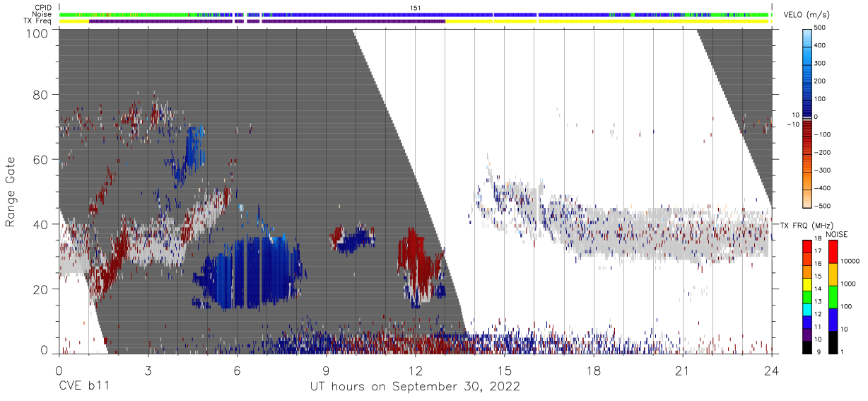This screenshot has width=868, height=401.
Task: Click the Range Gate y-axis title
Action: click(x=11, y=191)
